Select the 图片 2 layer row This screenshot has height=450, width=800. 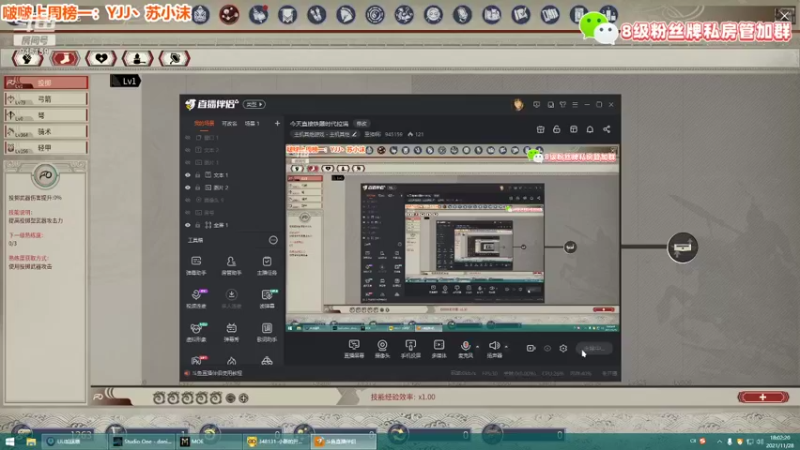[x=233, y=188]
